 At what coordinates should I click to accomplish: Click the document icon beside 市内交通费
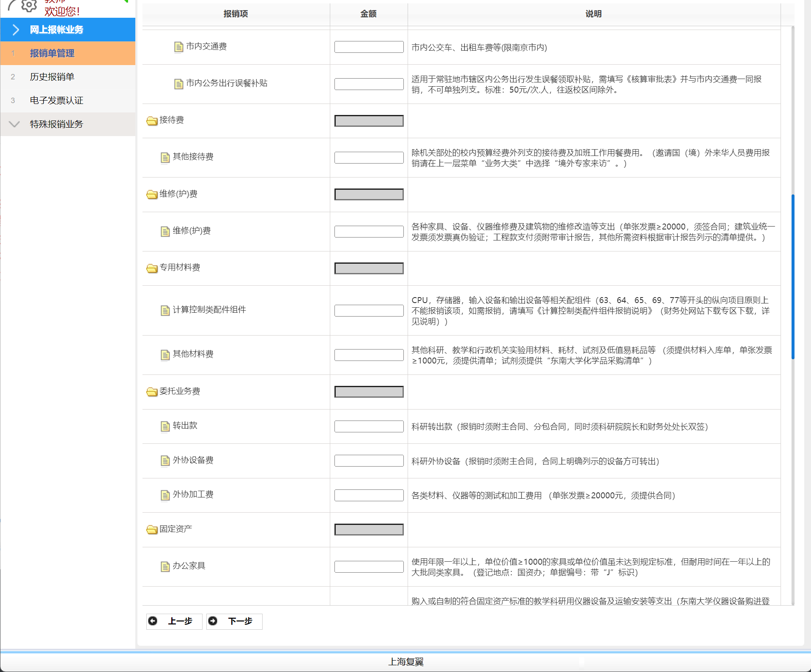pyautogui.click(x=179, y=47)
